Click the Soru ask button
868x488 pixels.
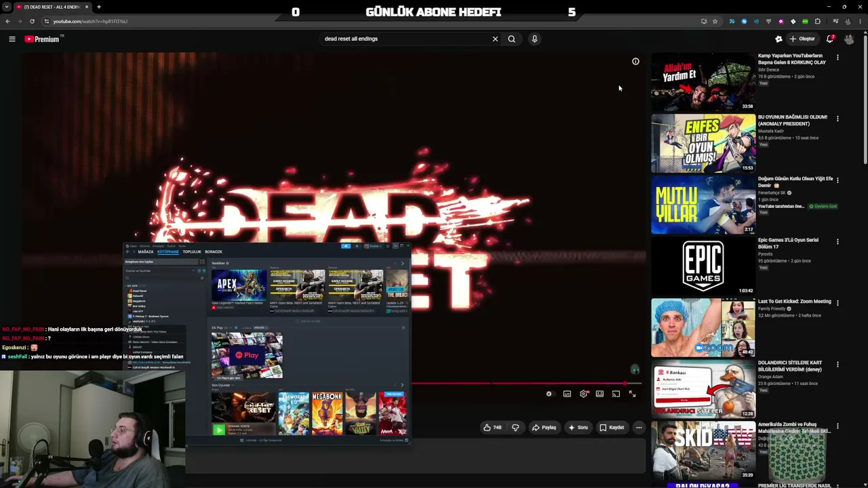pos(578,428)
